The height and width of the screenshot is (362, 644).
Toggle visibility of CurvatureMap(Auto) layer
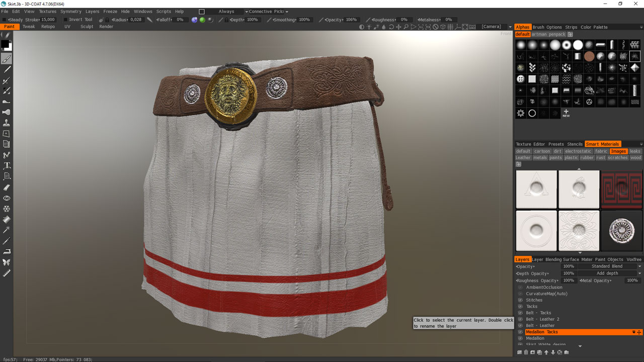(520, 294)
